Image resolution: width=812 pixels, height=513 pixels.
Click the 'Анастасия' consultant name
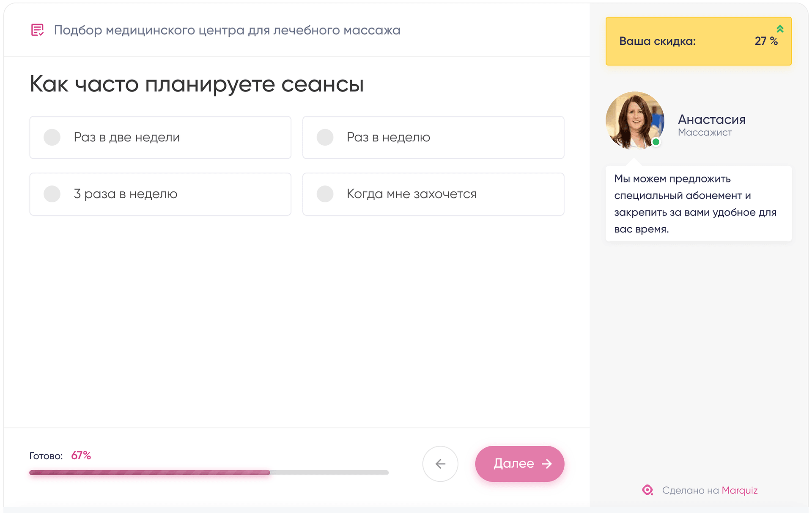coord(711,119)
